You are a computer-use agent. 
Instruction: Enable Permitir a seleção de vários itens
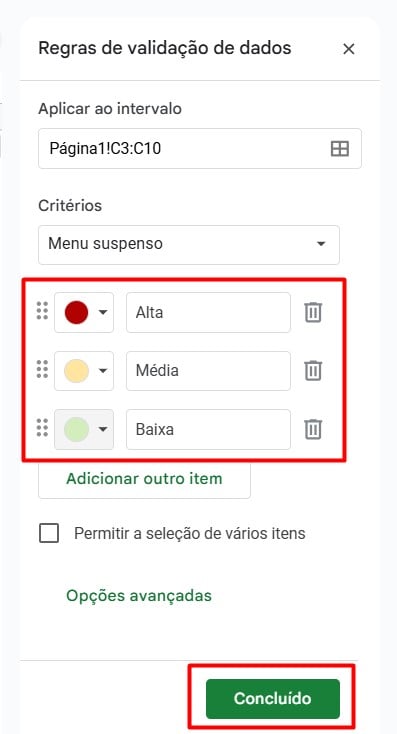pos(49,533)
